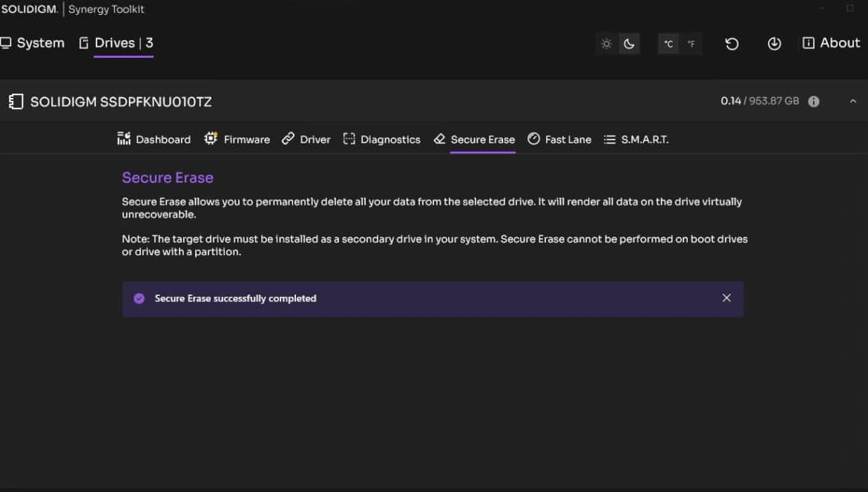Viewport: 868px width, 492px height.
Task: Click the success checkmark icon in notification
Action: pyautogui.click(x=139, y=299)
